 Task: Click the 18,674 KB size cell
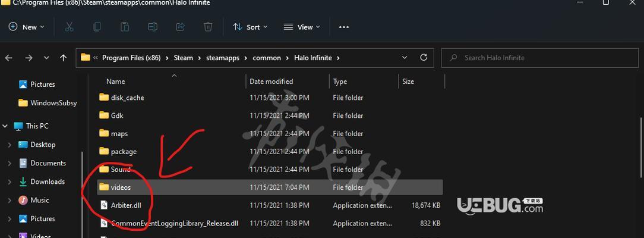pyautogui.click(x=426, y=205)
